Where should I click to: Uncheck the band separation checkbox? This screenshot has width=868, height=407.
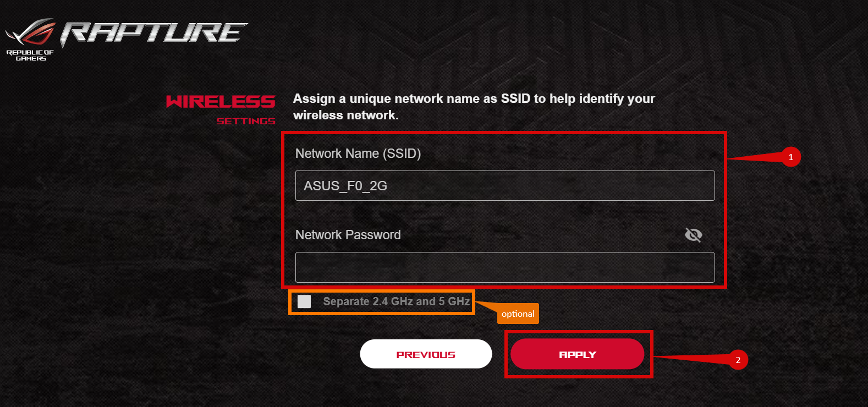tap(304, 301)
